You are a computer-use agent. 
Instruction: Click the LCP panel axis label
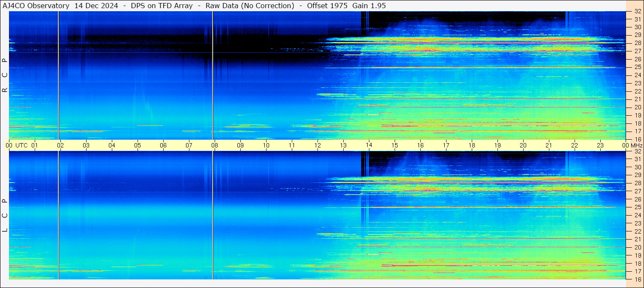pos(5,215)
